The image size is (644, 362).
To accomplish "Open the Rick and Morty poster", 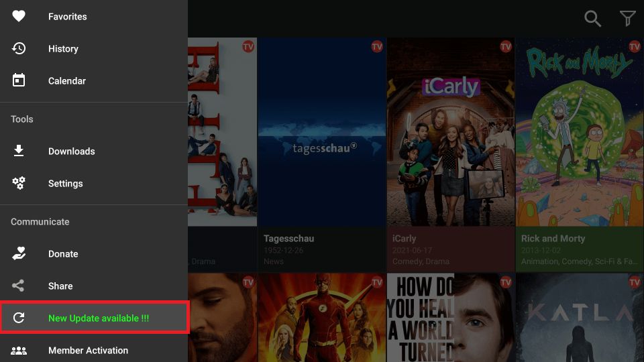I will pyautogui.click(x=580, y=132).
